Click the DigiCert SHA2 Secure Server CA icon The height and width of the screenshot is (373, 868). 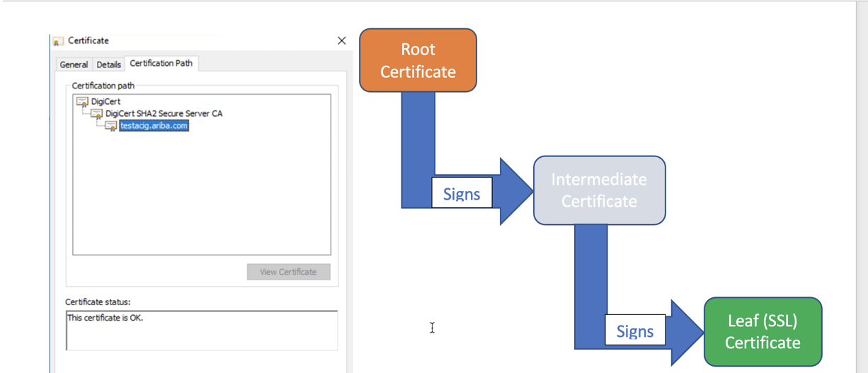coord(96,113)
